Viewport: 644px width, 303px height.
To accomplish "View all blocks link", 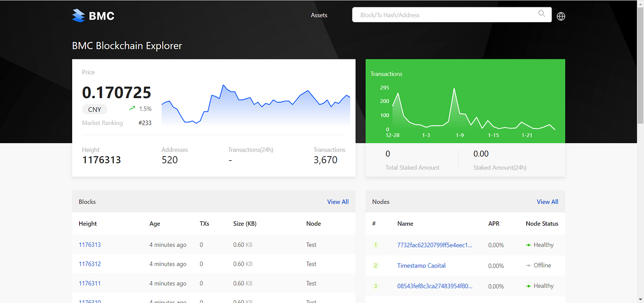I will (338, 202).
